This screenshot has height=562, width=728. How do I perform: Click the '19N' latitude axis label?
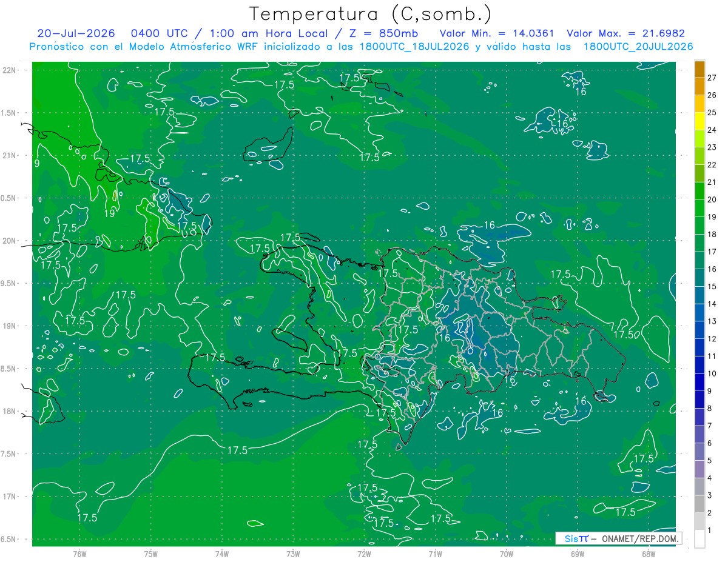pos(10,326)
